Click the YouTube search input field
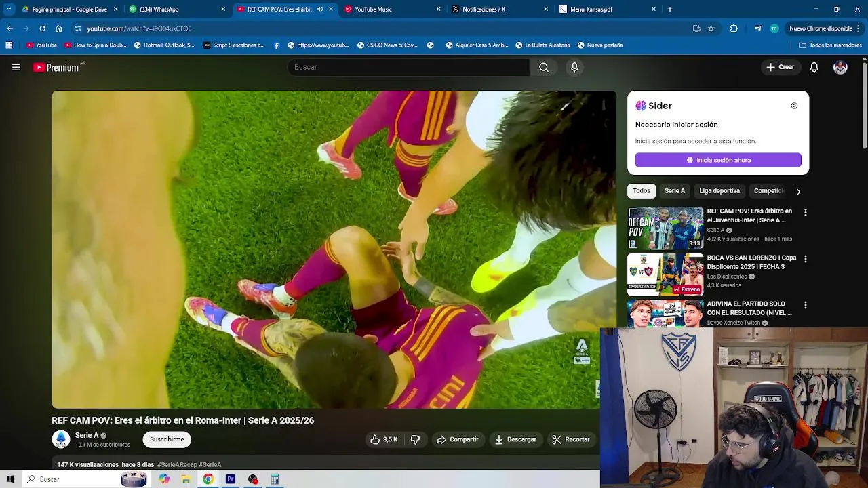Viewport: 868px width, 488px height. (x=408, y=67)
